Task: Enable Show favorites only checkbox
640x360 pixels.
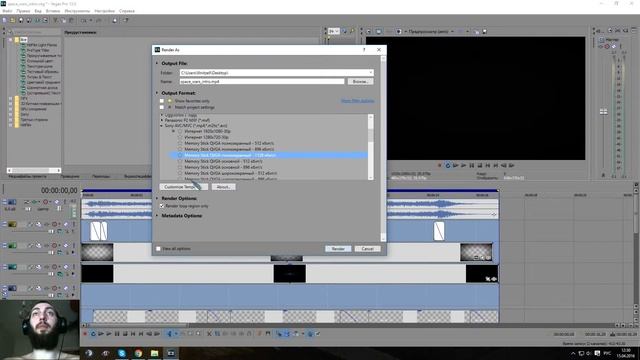Action: coord(162,101)
